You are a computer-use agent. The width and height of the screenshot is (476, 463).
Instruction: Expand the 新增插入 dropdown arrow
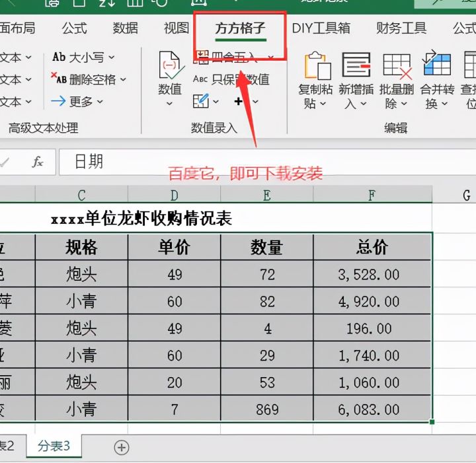coord(364,104)
